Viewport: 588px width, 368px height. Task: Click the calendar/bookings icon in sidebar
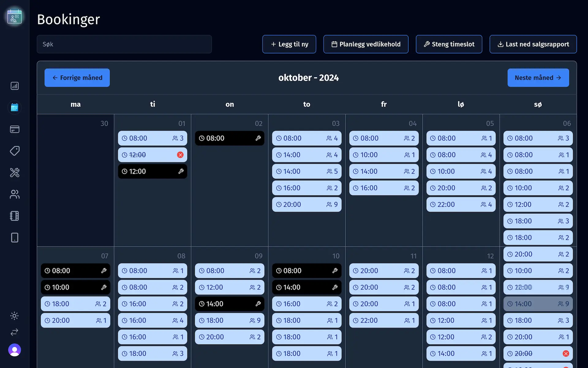click(x=14, y=107)
